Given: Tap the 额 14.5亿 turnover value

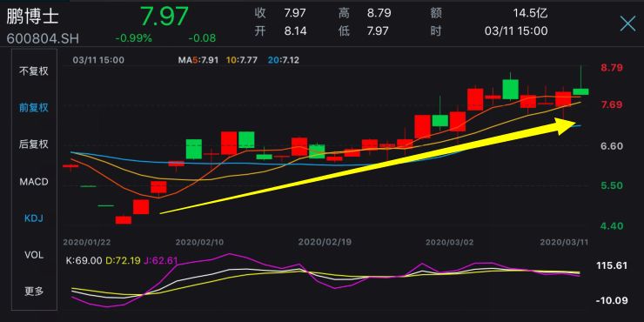Looking at the screenshot, I should [530, 13].
